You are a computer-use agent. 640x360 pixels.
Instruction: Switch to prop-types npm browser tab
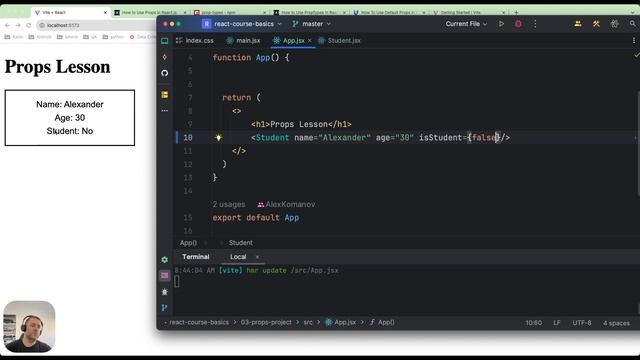(x=230, y=13)
